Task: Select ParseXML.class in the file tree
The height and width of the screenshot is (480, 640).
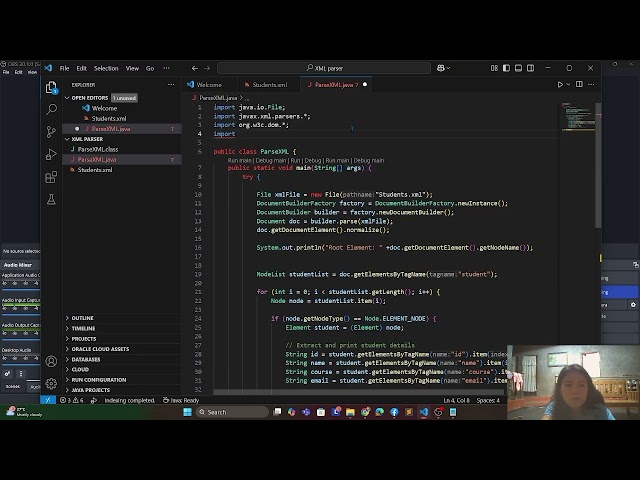Action: (x=98, y=149)
